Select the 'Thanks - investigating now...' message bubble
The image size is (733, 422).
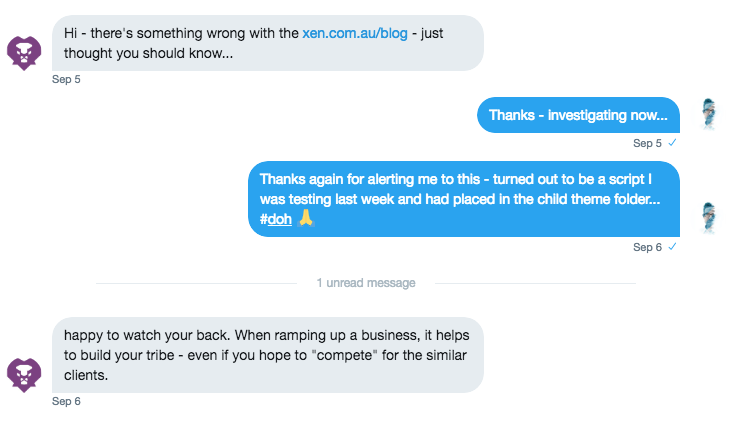pyautogui.click(x=578, y=115)
